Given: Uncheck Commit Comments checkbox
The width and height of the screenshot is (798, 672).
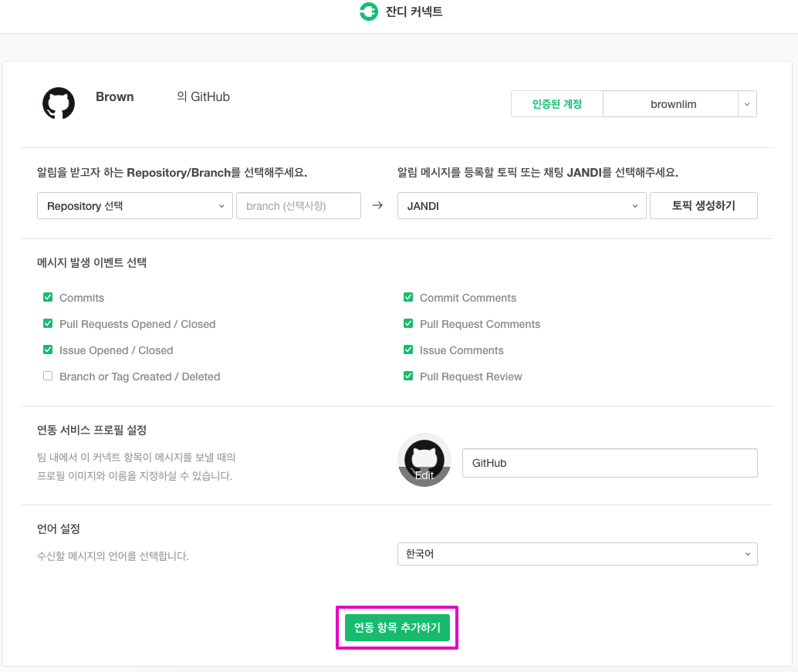Looking at the screenshot, I should pyautogui.click(x=408, y=298).
